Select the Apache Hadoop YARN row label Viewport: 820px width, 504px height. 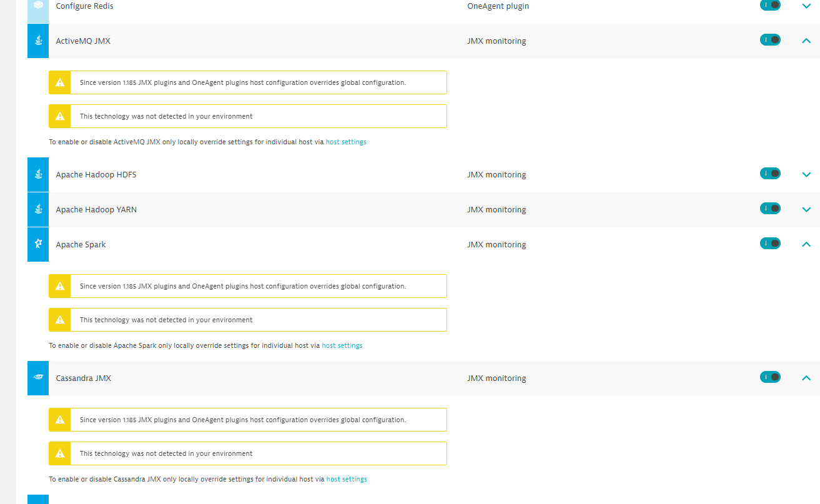(x=96, y=210)
